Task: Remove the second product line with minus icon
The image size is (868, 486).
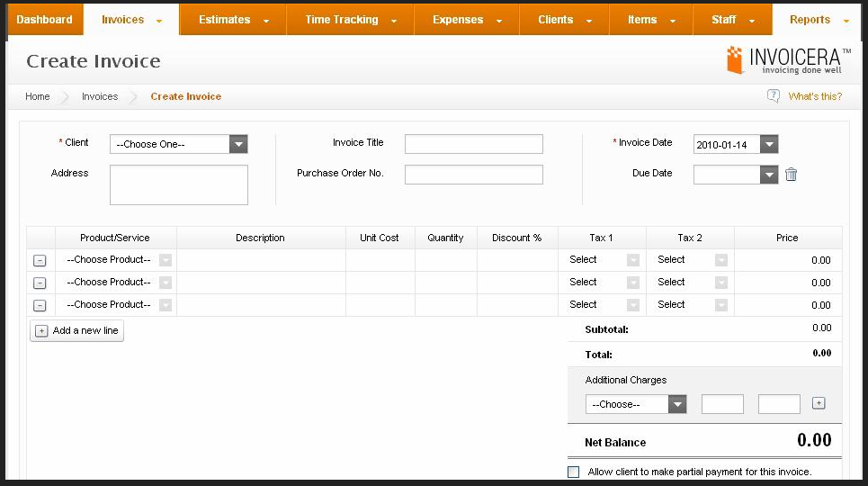Action: (x=40, y=283)
